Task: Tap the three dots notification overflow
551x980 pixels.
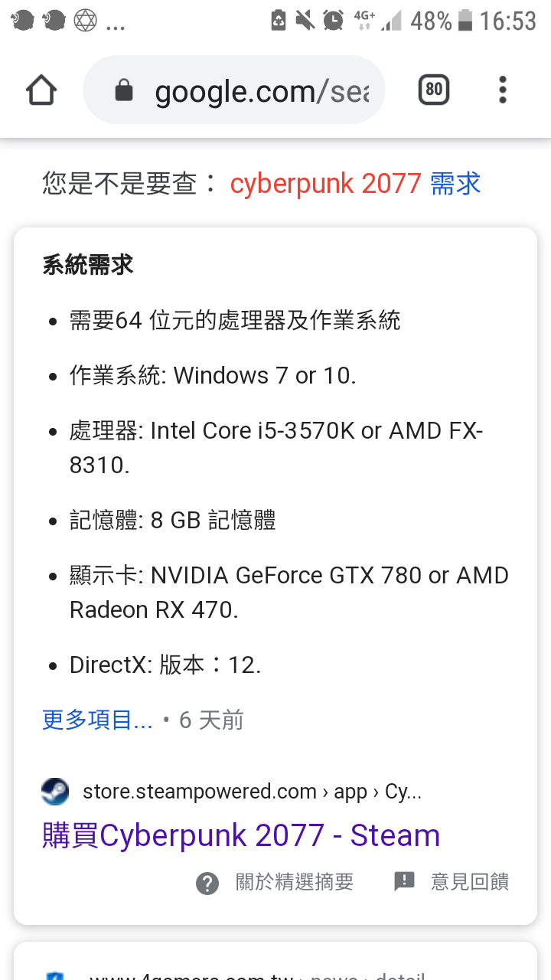Action: pyautogui.click(x=116, y=27)
